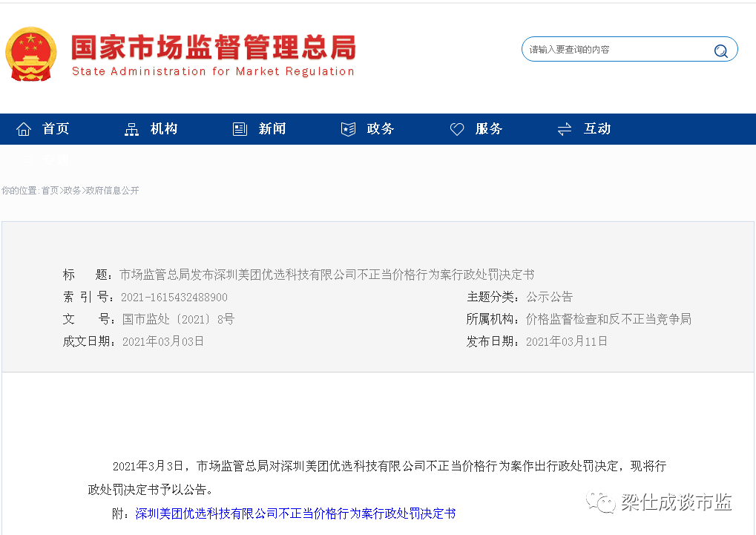Click the star document icon beside 政务
Viewport: 756px width, 535px height.
(x=348, y=129)
